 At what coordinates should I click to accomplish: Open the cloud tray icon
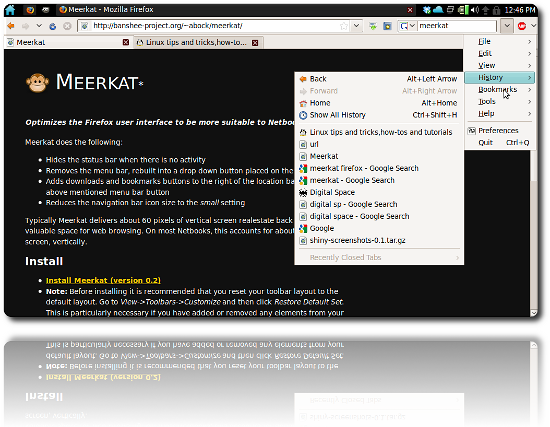(438, 10)
